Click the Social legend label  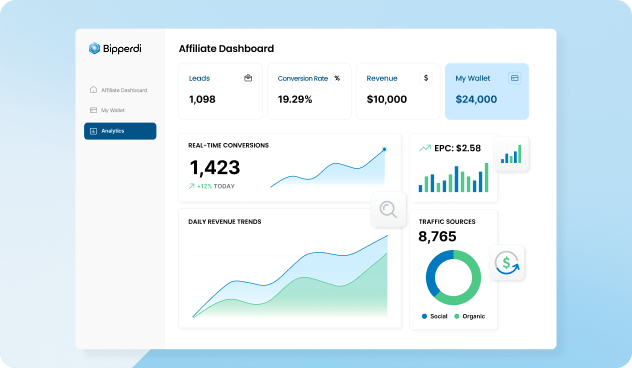click(x=439, y=316)
